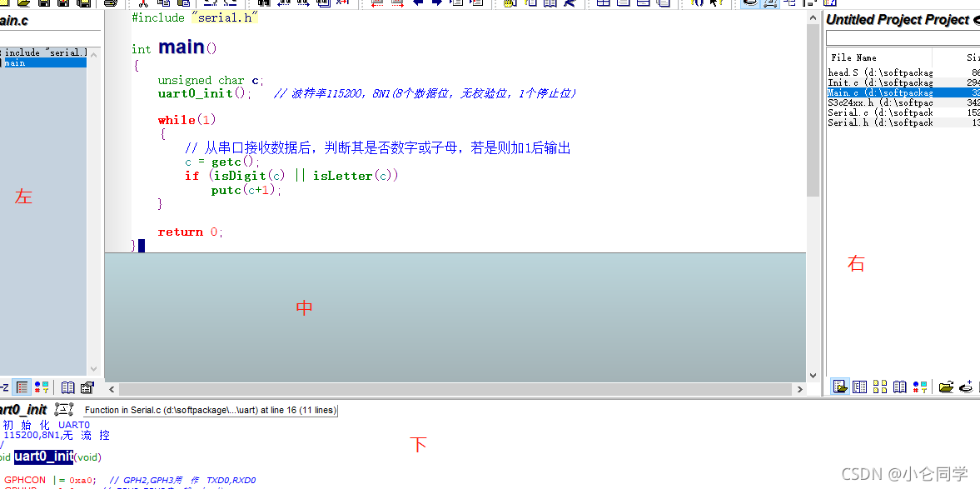
Task: Click the project file search input field
Action: coord(903,39)
